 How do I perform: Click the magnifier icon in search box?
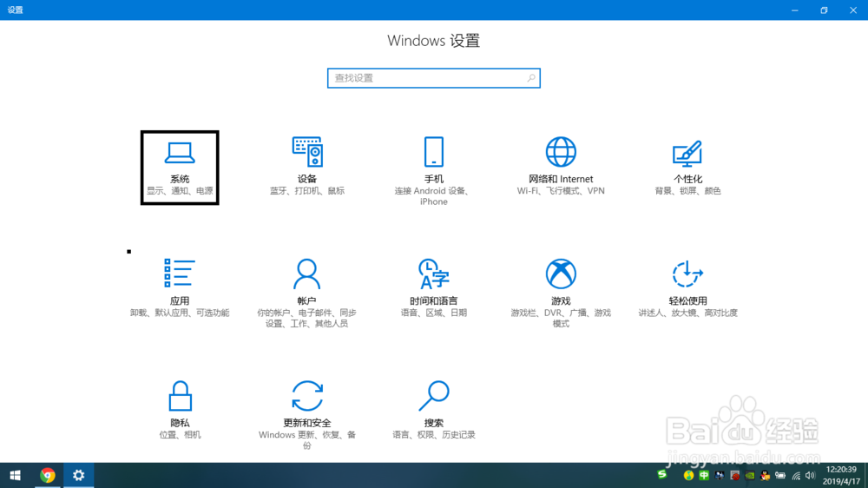(531, 78)
